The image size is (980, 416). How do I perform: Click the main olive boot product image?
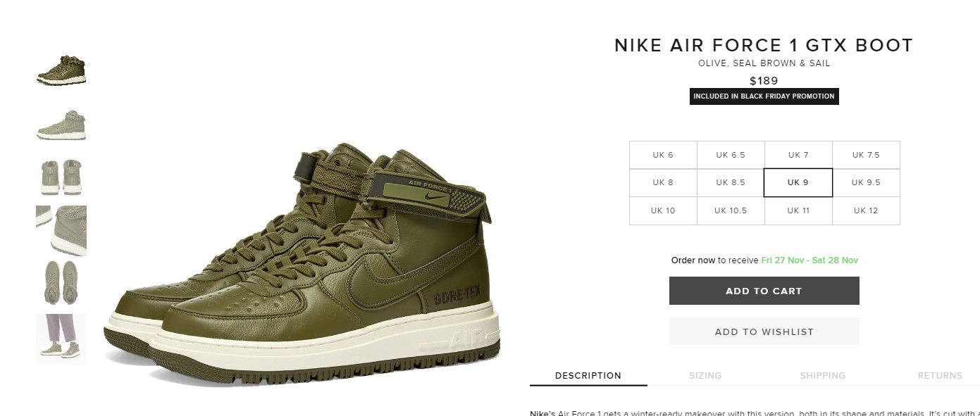point(303,263)
